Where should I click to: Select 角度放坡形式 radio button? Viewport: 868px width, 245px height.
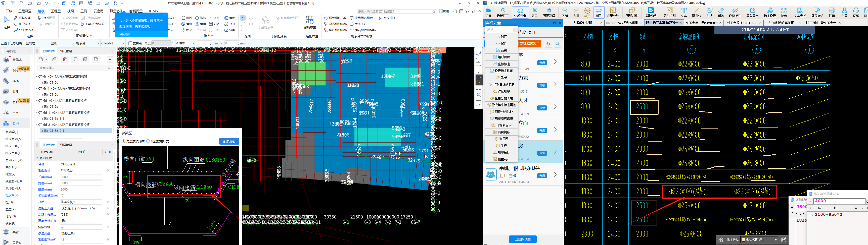point(124,141)
